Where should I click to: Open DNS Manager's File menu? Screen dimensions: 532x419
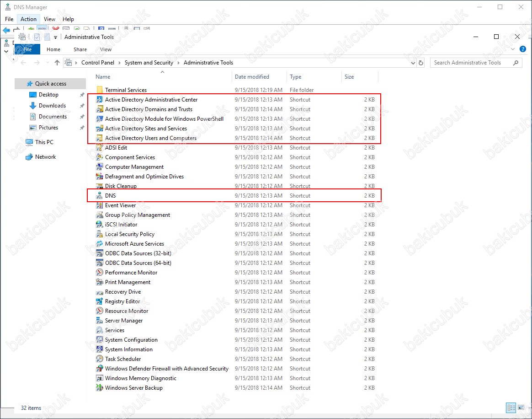[x=9, y=19]
